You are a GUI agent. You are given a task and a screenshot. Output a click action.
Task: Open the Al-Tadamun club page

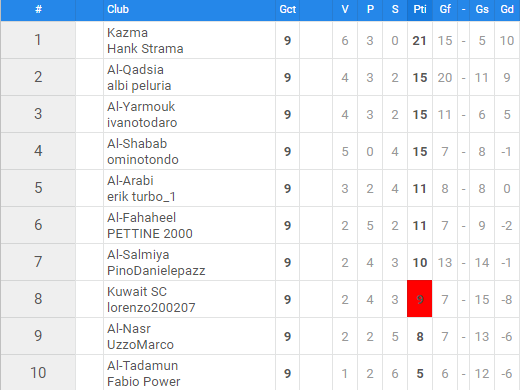[142, 366]
